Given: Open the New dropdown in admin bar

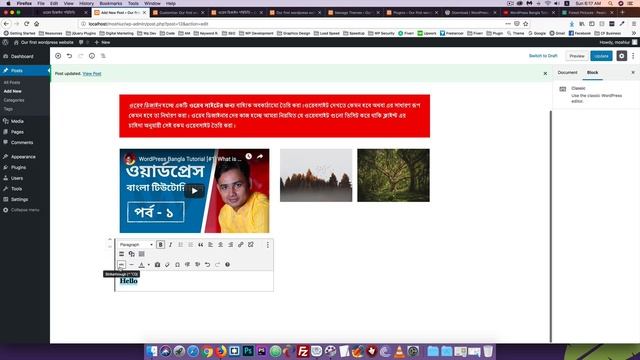Looking at the screenshot, I should point(102,42).
